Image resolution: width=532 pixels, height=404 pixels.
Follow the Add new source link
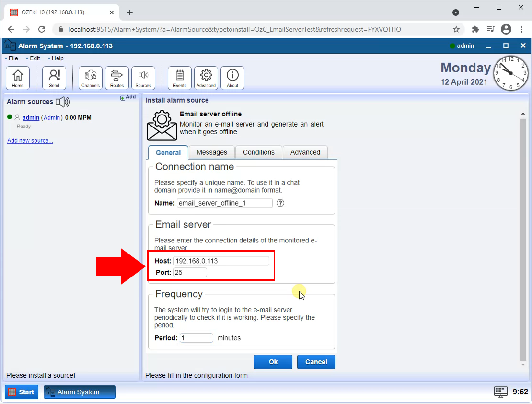(30, 140)
